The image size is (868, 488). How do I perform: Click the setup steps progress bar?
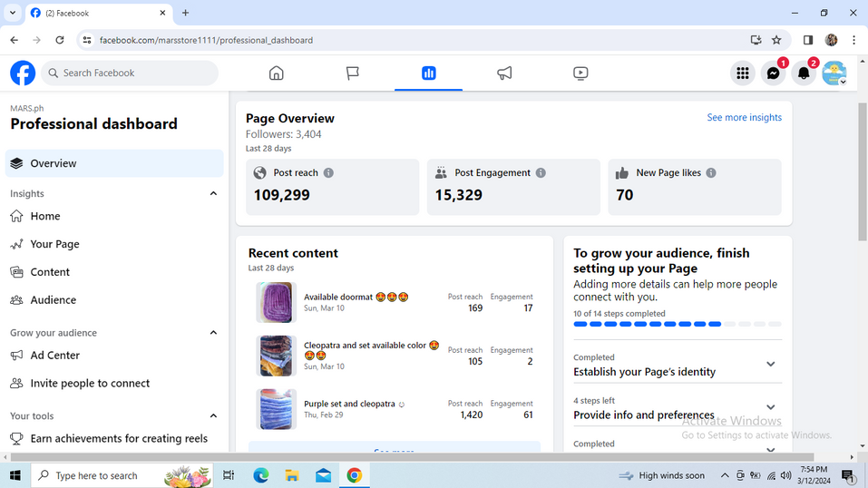point(678,324)
